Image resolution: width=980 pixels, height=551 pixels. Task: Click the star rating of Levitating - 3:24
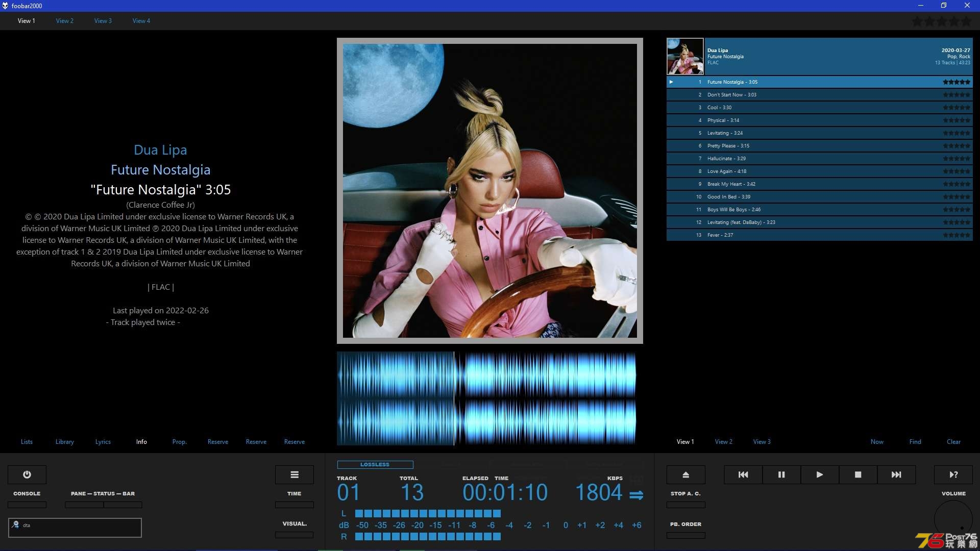click(x=957, y=133)
